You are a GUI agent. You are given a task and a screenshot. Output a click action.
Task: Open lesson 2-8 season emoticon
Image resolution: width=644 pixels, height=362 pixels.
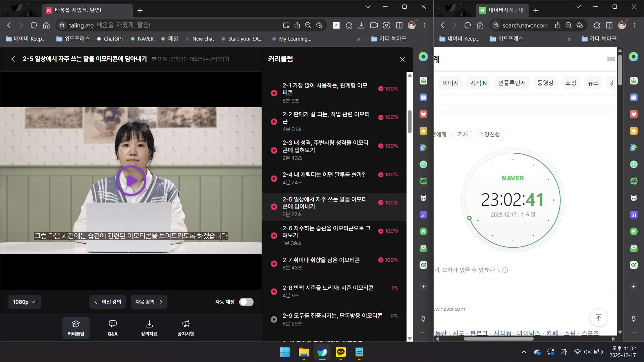(328, 288)
